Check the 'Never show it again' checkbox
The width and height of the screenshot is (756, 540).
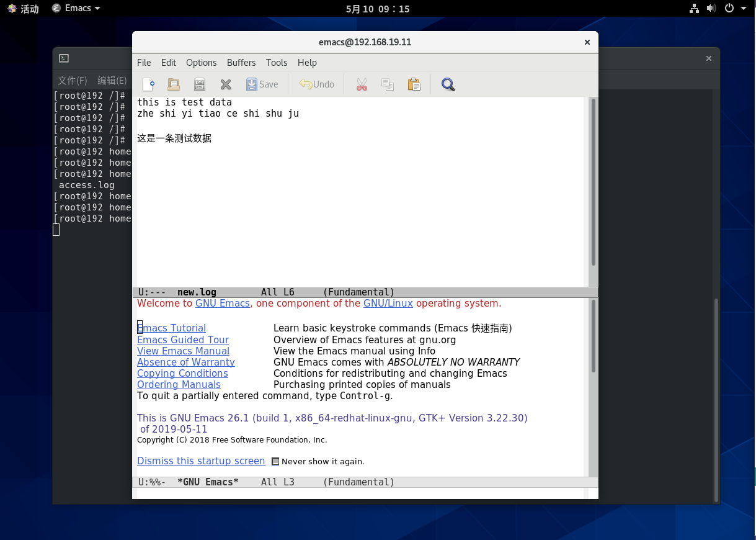[x=276, y=462]
